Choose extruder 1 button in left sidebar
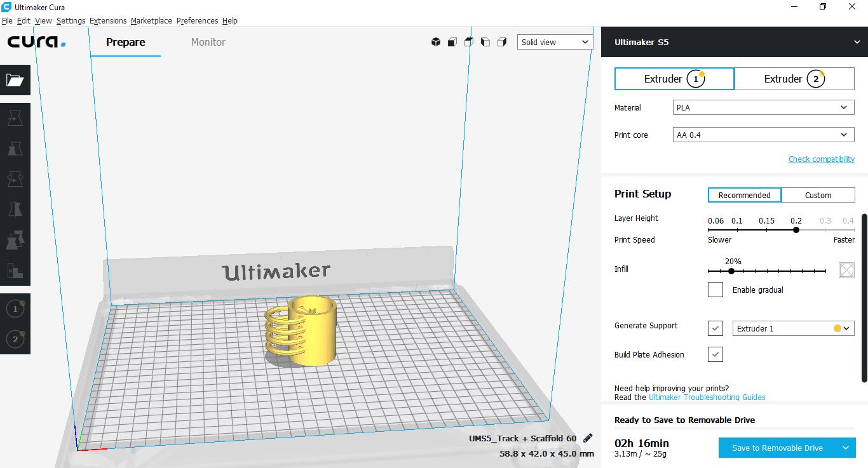Screen dimensions: 868x468 coord(15,309)
